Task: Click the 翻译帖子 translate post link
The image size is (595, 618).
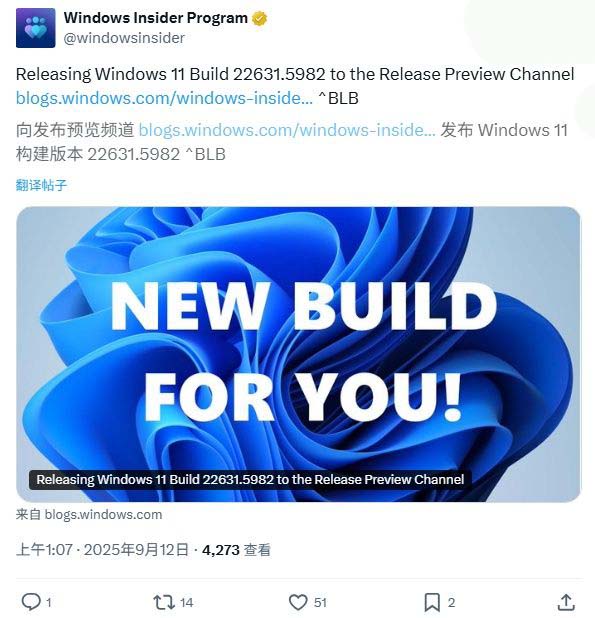Action: 41,185
